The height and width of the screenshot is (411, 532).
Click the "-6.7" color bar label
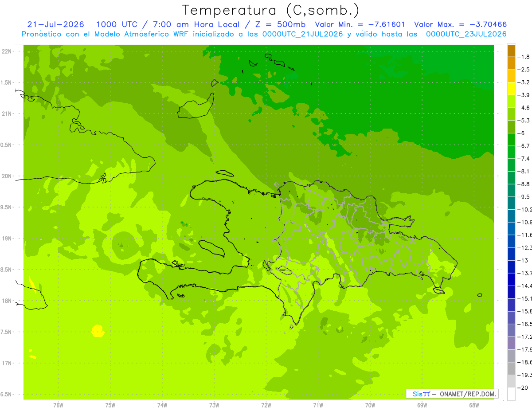tap(524, 146)
